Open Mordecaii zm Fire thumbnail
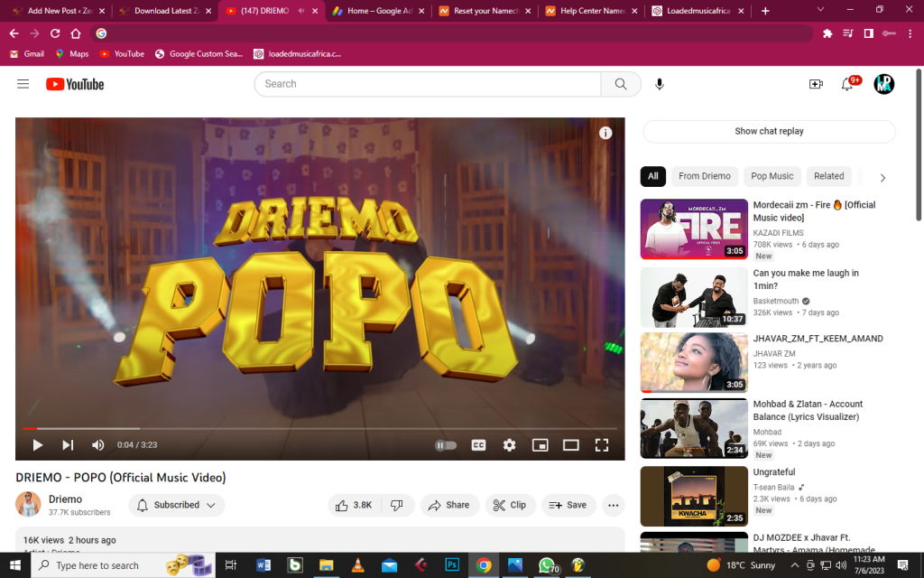 694,228
